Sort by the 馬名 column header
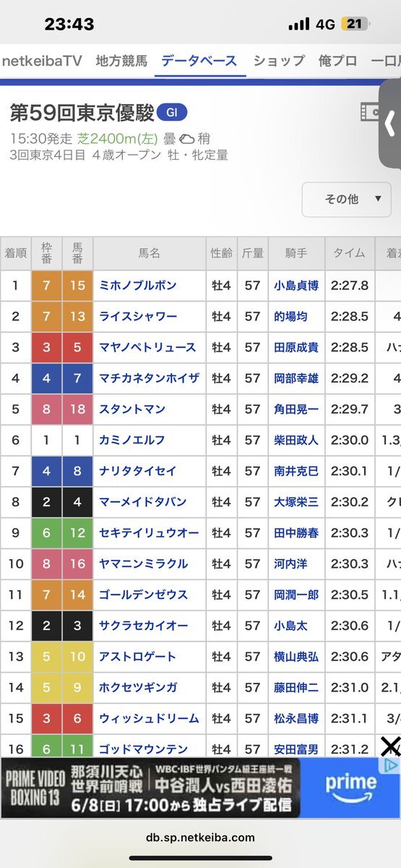Image resolution: width=401 pixels, height=868 pixels. click(150, 253)
